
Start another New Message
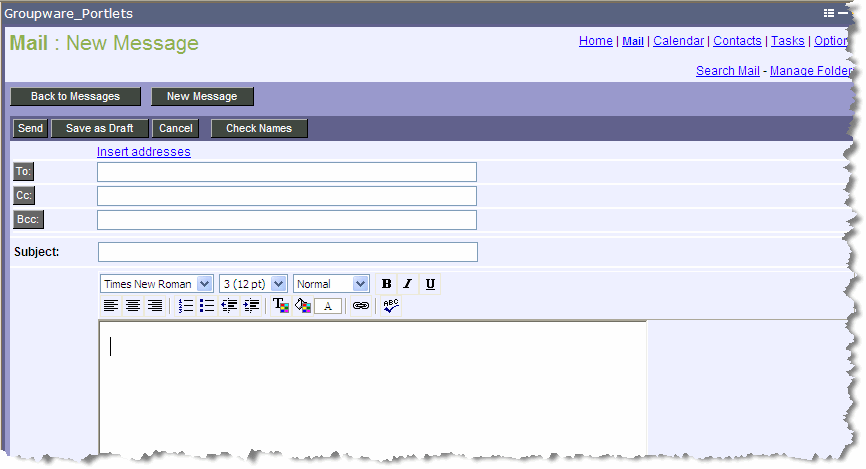(x=202, y=96)
